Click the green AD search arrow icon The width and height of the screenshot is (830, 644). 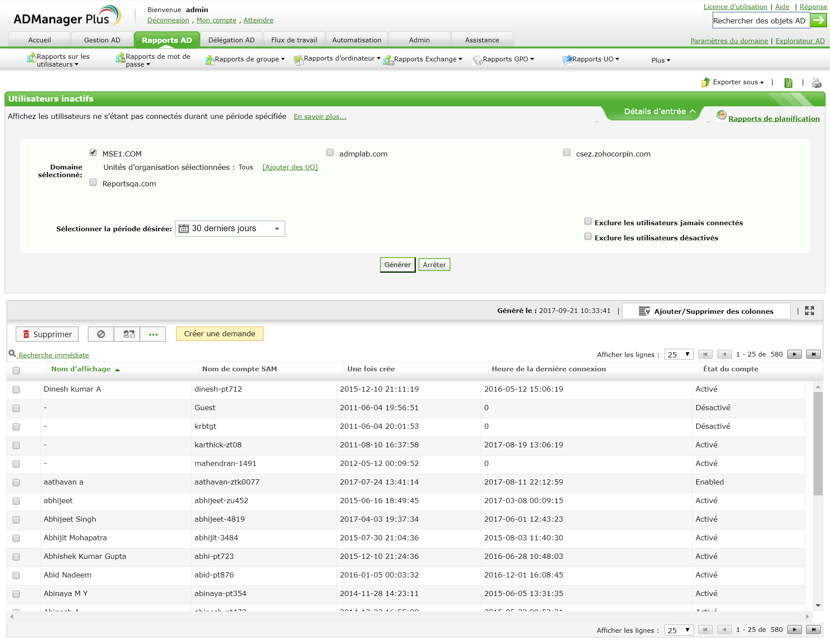818,20
